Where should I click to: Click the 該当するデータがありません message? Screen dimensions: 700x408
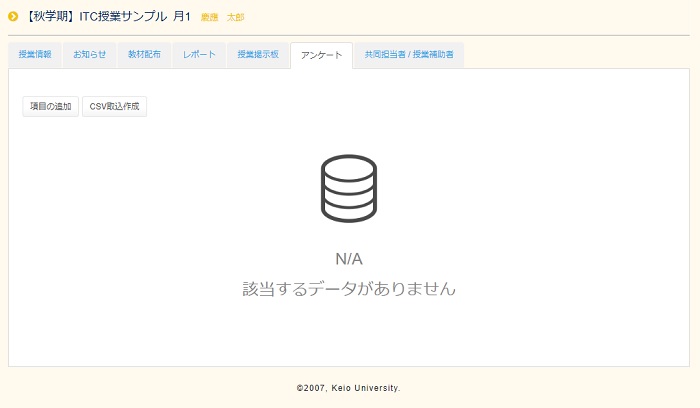click(348, 289)
